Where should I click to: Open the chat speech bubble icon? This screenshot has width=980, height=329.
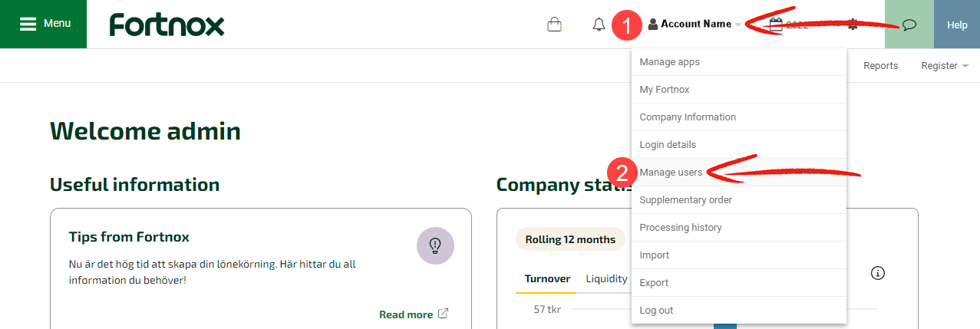[909, 25]
